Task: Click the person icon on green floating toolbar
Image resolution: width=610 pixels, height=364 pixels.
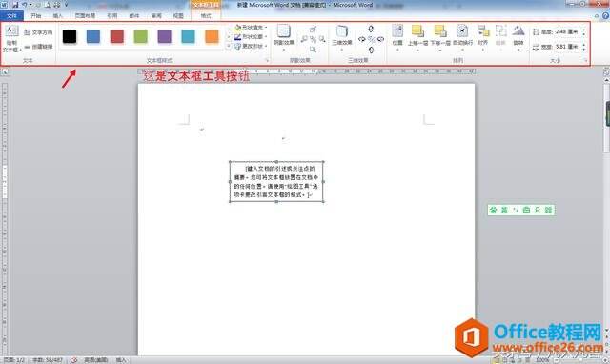Action: (x=538, y=210)
